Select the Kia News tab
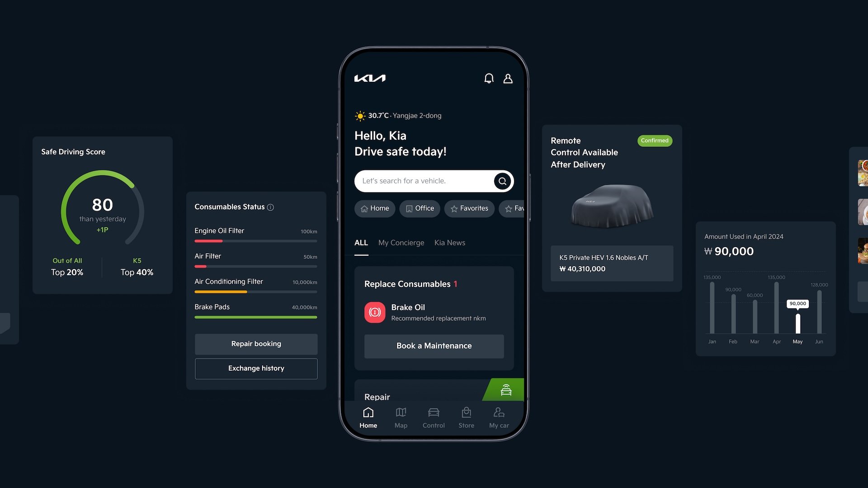 pos(449,243)
